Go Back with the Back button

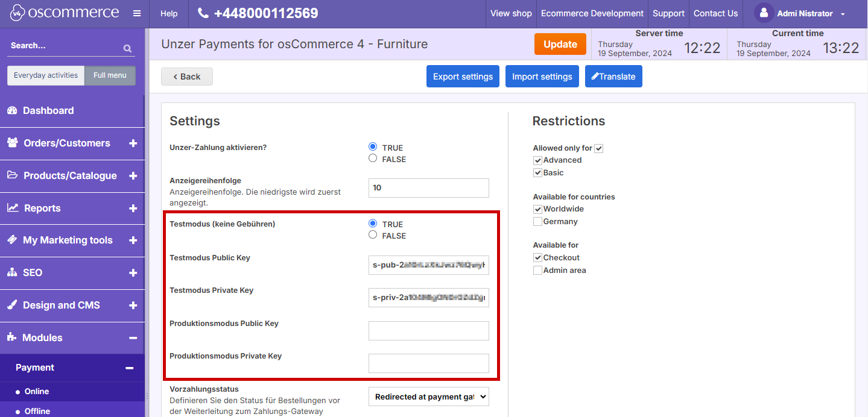pyautogui.click(x=187, y=77)
